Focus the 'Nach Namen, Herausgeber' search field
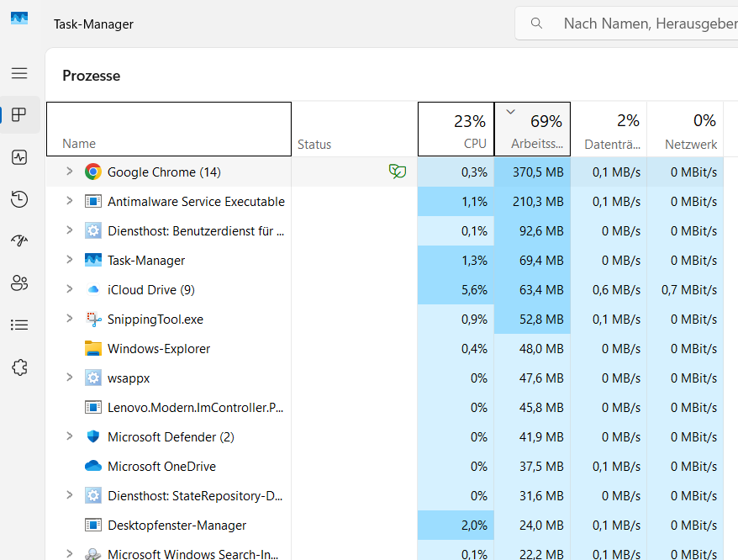The height and width of the screenshot is (560, 738). tap(626, 23)
